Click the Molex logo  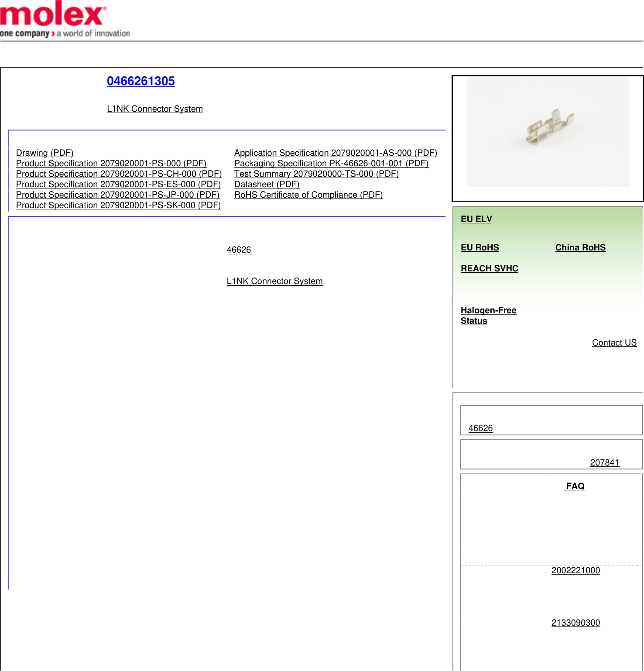click(x=65, y=20)
